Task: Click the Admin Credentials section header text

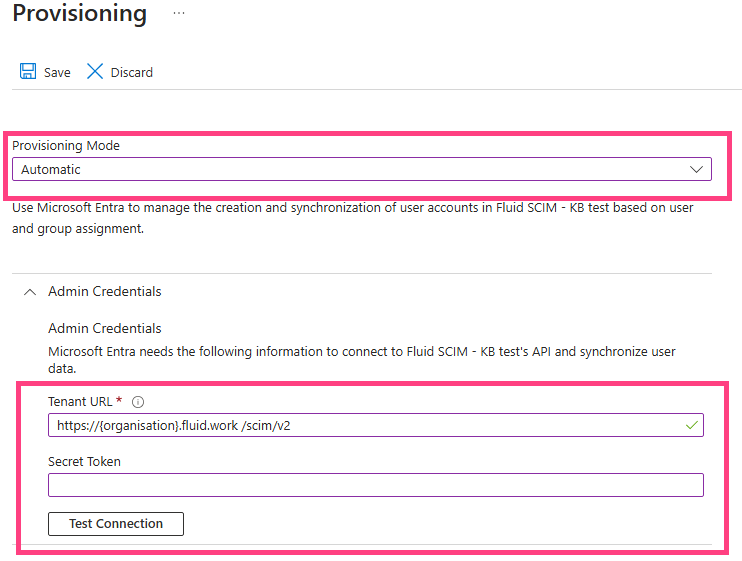Action: (105, 291)
